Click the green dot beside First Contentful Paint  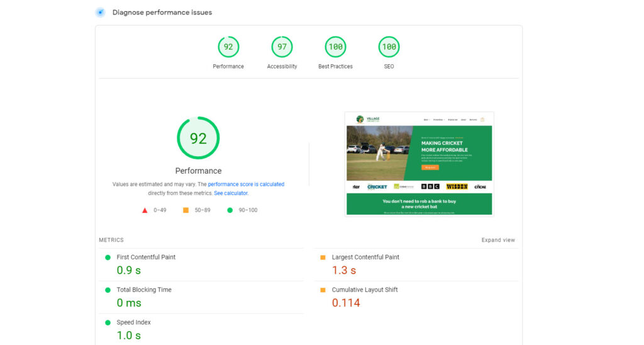[x=108, y=257]
